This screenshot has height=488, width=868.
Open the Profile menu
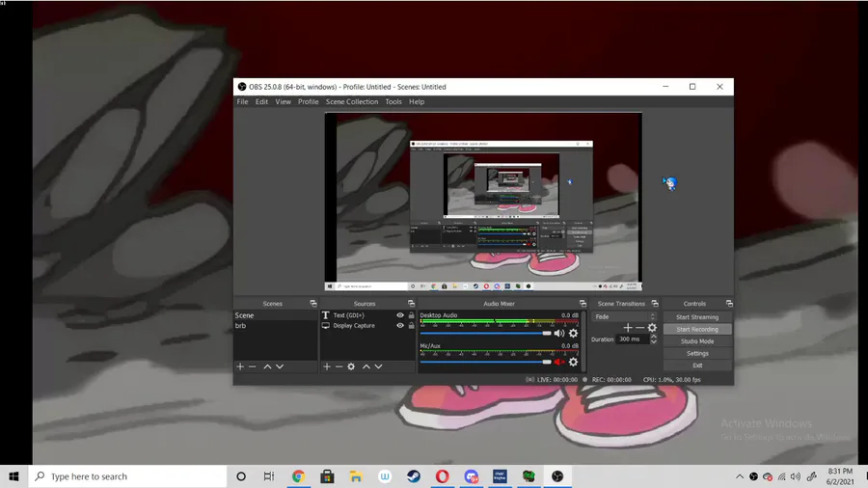309,102
